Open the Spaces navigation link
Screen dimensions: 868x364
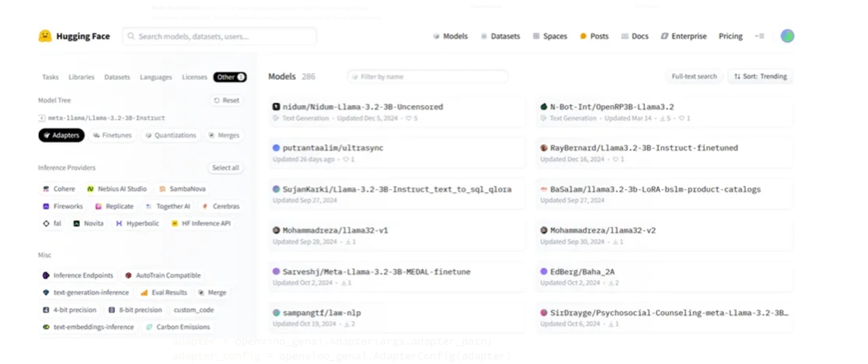[x=549, y=36]
